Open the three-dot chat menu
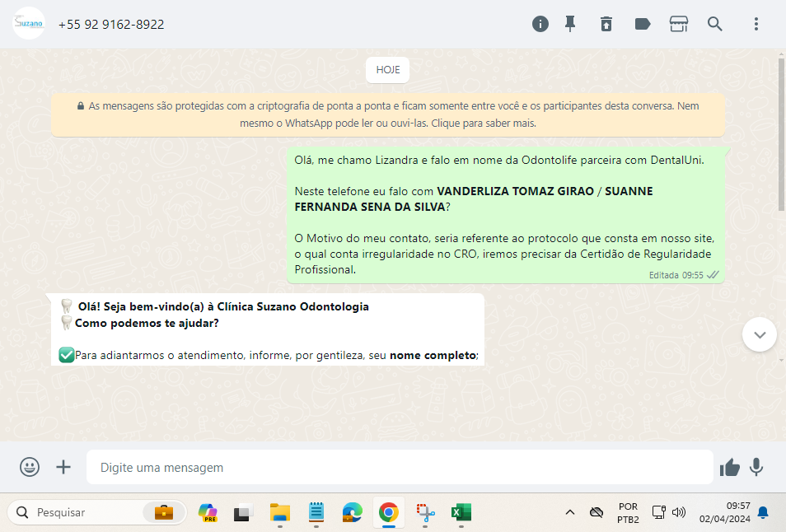Viewport: 786px width, 532px height. pyautogui.click(x=756, y=24)
